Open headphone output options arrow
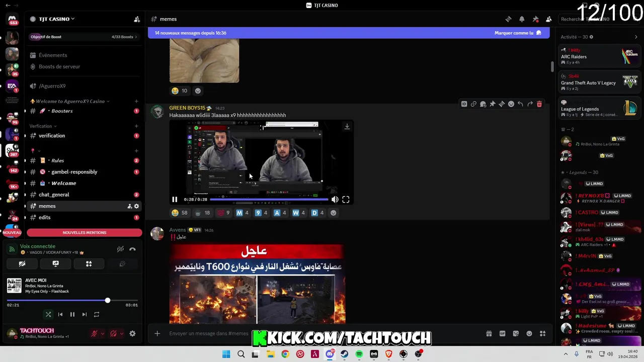This screenshot has width=644, height=362. 121,333
